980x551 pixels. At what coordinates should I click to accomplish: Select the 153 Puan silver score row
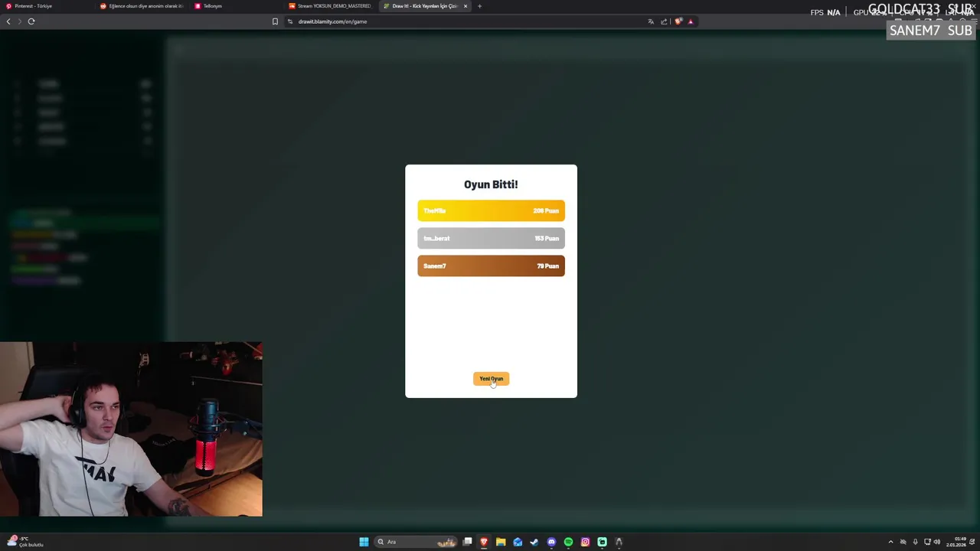[x=491, y=238]
